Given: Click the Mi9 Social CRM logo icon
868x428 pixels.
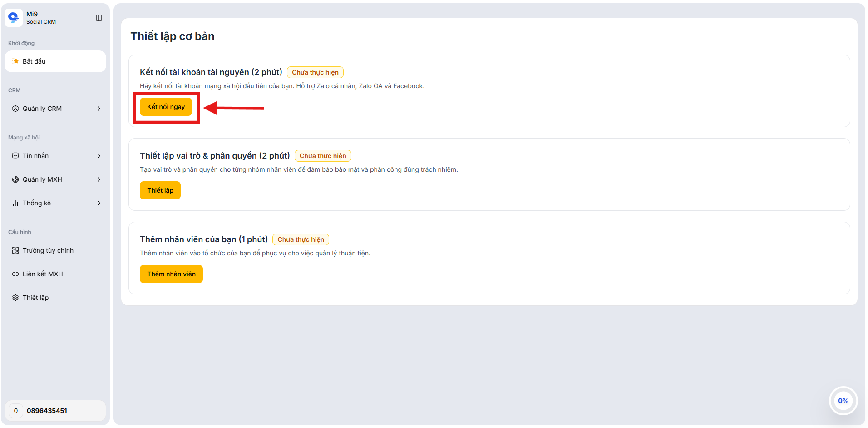Looking at the screenshot, I should tap(14, 18).
